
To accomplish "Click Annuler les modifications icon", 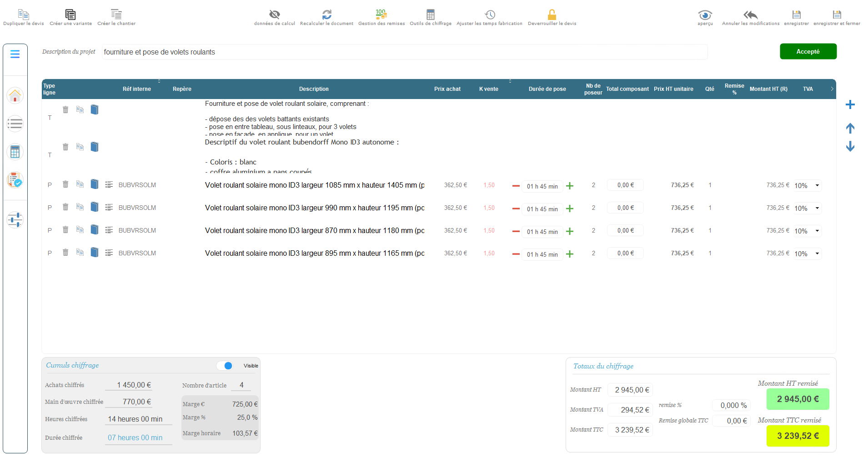I will click(x=750, y=15).
